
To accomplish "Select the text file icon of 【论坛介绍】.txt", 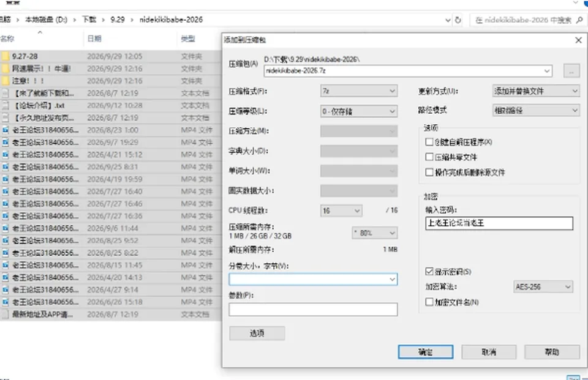I will 6,106.
